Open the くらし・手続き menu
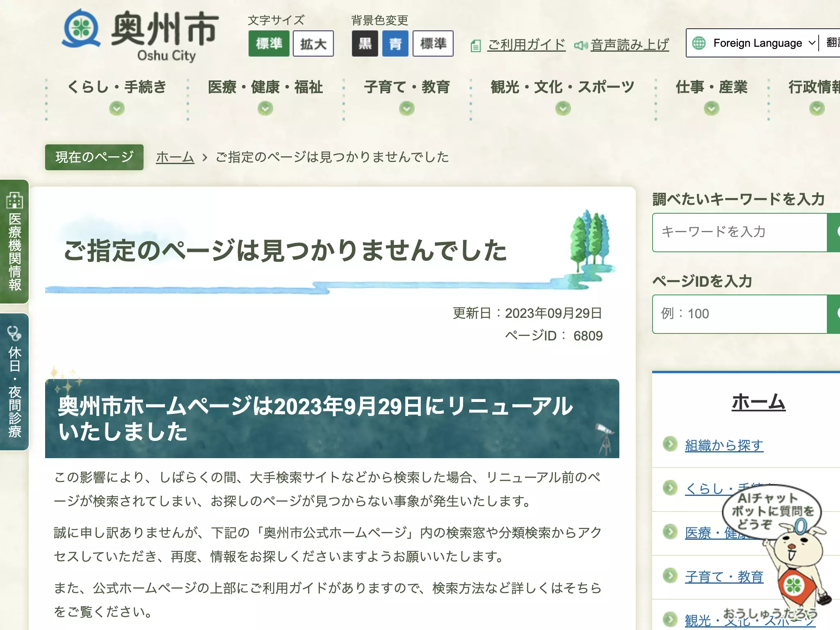The width and height of the screenshot is (840, 630). pyautogui.click(x=117, y=87)
